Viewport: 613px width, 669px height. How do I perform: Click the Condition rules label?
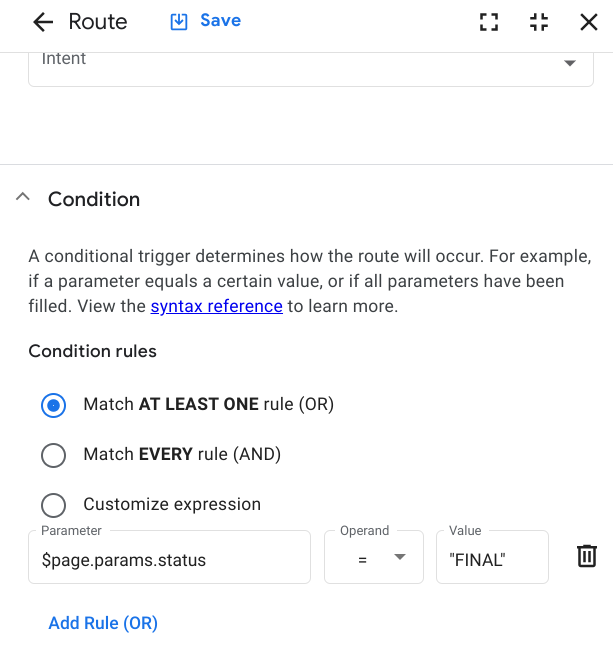[92, 351]
